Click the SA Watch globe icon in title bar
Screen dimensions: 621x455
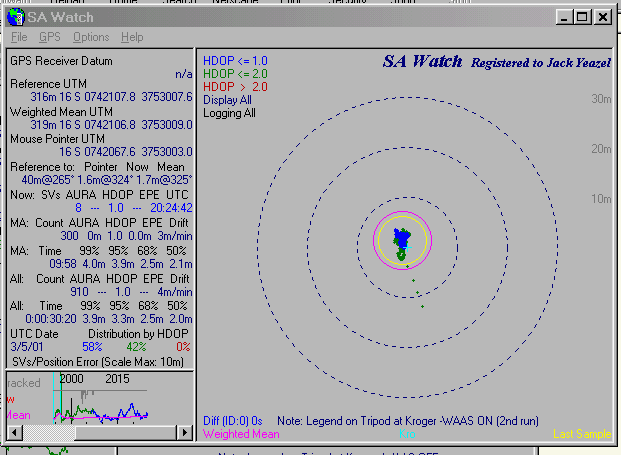tap(17, 16)
